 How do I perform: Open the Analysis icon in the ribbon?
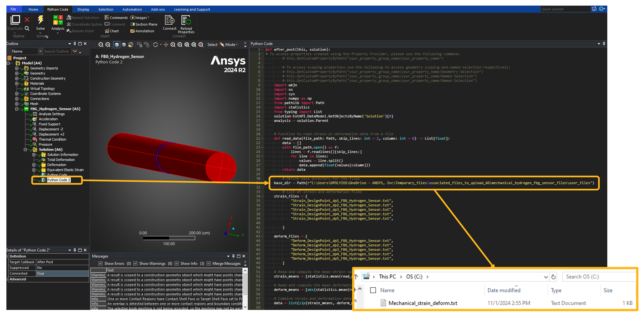click(58, 20)
